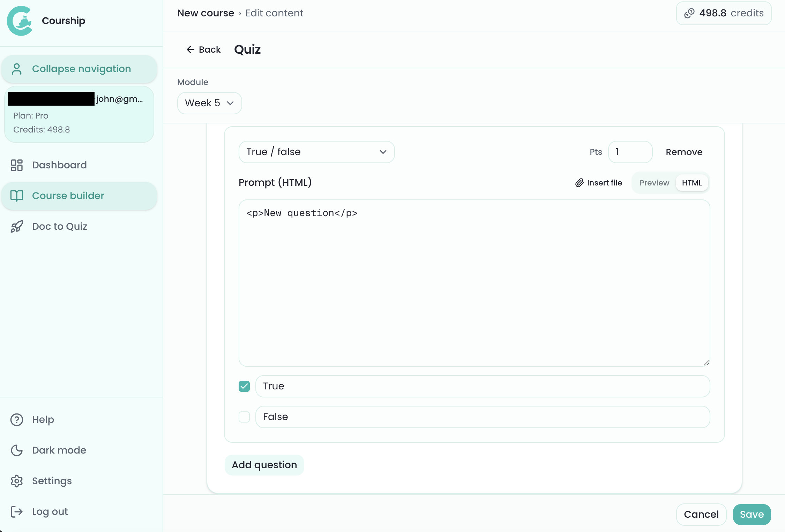785x532 pixels.
Task: Open Settings from the sidebar
Action: coord(79,481)
